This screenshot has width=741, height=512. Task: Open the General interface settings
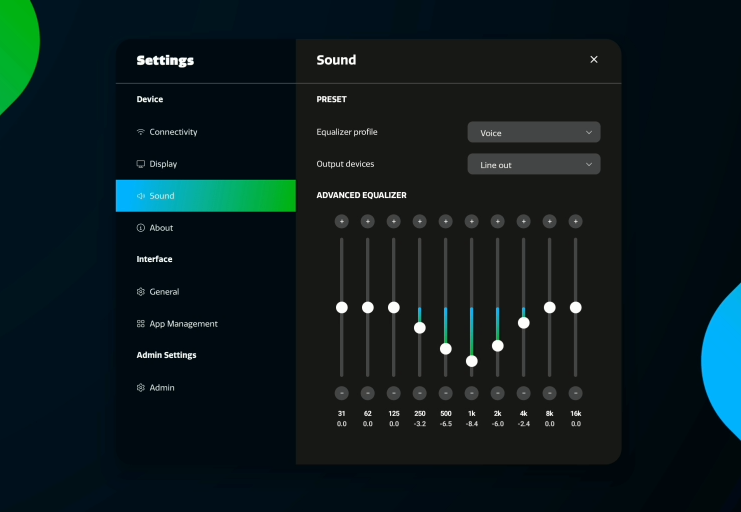coord(206,292)
